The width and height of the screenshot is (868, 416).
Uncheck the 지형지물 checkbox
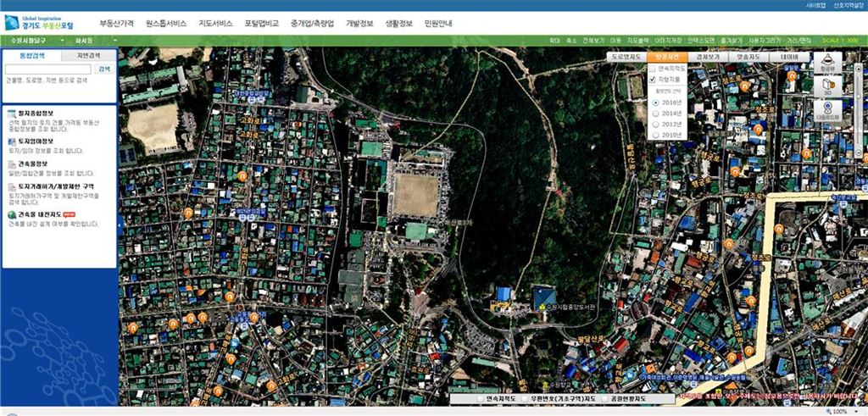click(653, 78)
